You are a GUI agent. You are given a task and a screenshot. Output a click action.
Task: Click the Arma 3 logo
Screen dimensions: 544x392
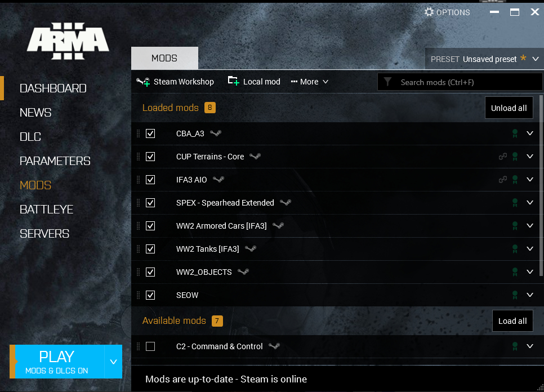coord(68,41)
